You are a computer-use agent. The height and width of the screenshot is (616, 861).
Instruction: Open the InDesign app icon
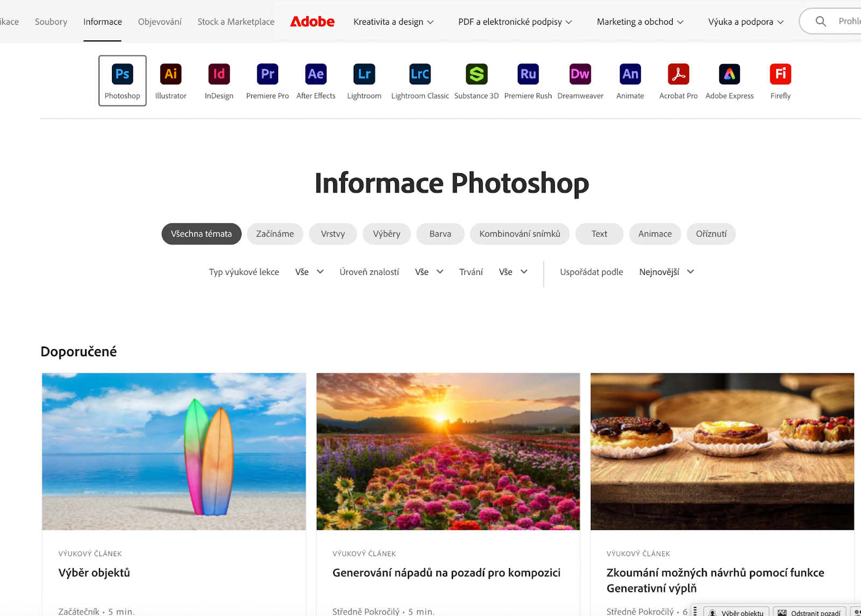click(x=219, y=74)
